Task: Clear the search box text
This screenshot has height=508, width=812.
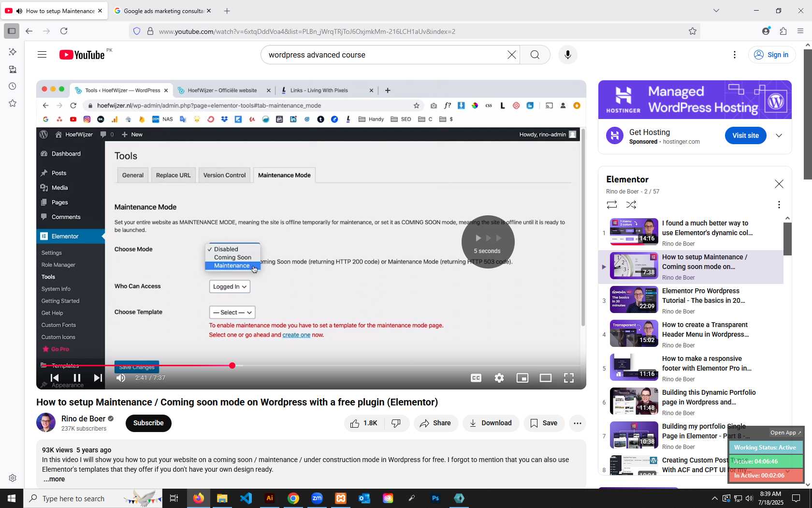Action: click(x=512, y=55)
